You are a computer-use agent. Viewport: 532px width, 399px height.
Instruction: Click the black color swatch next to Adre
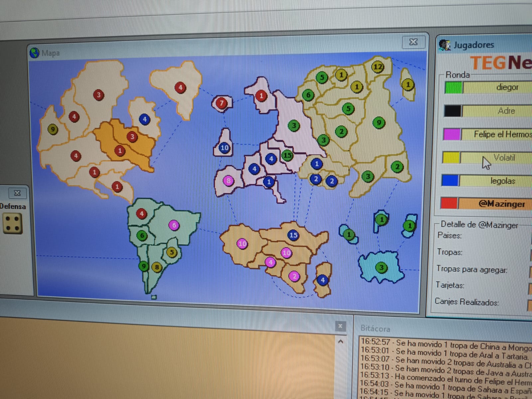point(453,111)
